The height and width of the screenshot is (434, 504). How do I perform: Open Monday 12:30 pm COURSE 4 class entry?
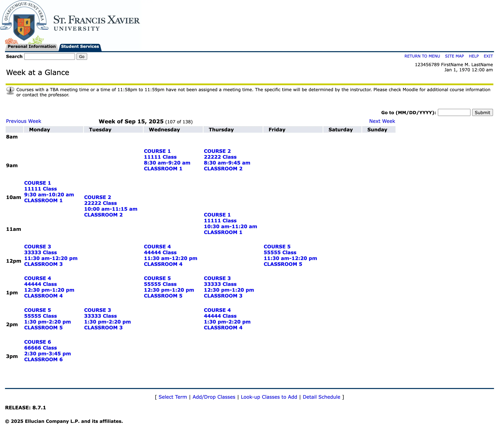click(49, 287)
